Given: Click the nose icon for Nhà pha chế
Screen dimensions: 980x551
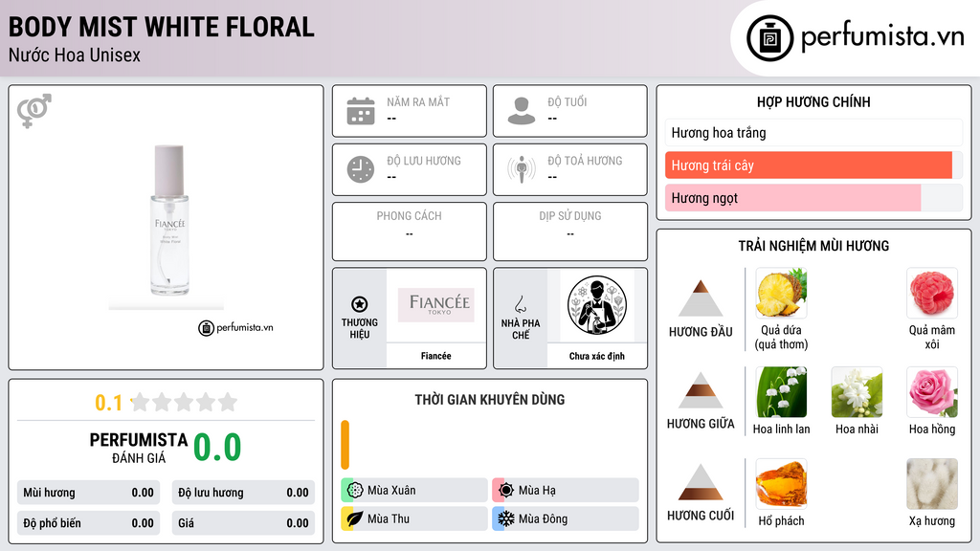Looking at the screenshot, I should 520,304.
